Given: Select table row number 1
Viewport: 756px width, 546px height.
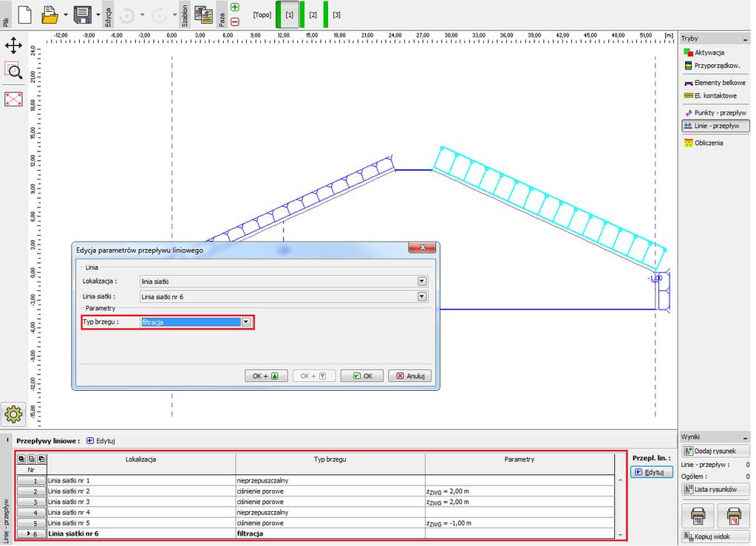Looking at the screenshot, I should [x=31, y=480].
